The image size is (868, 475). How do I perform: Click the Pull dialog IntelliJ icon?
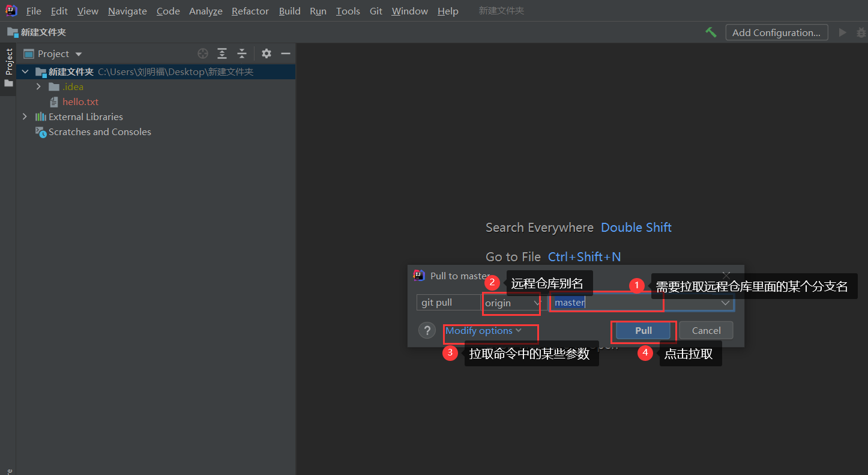click(x=419, y=276)
